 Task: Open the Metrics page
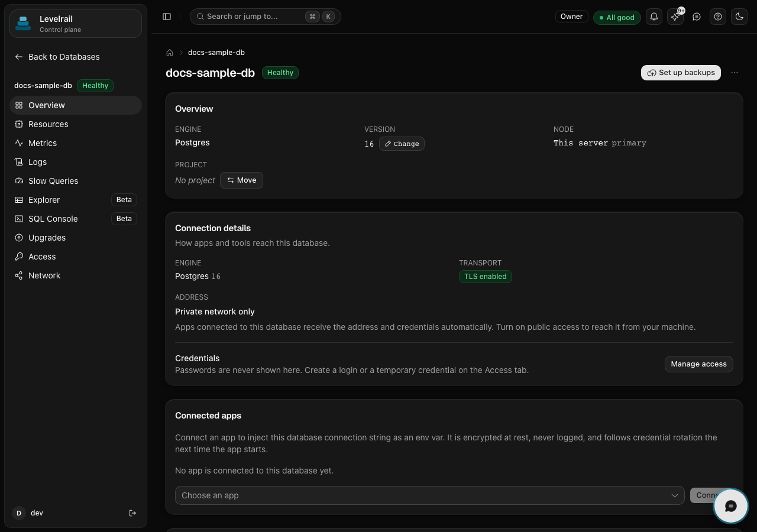pyautogui.click(x=76, y=143)
